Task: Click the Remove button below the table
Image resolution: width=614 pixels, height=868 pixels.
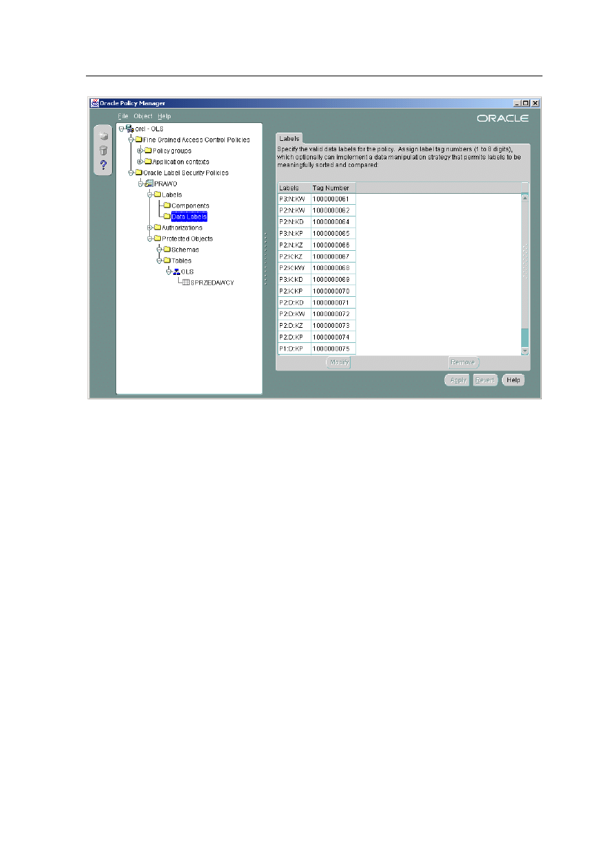Action: (x=463, y=362)
